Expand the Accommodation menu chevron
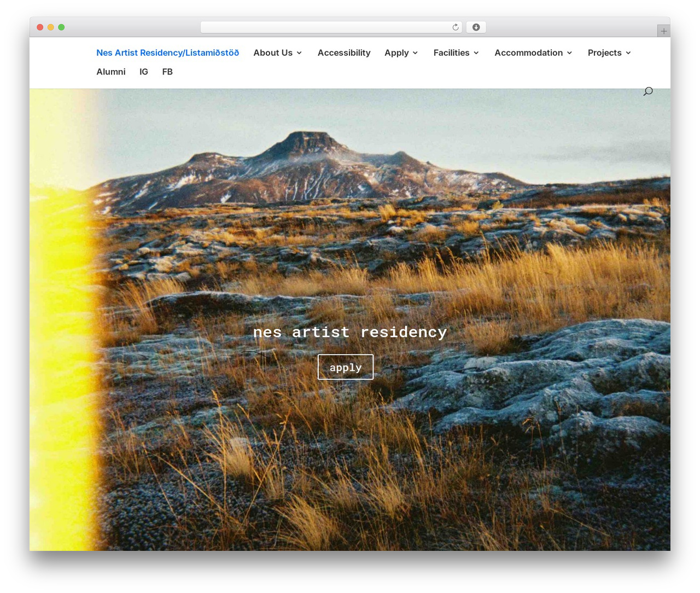Screen dimensions: 700x593 tap(569, 53)
